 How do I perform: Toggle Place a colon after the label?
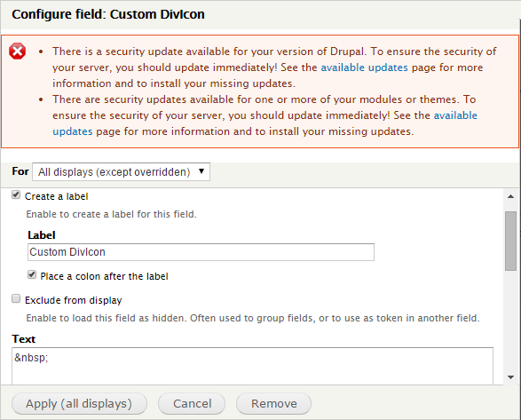pyautogui.click(x=32, y=274)
